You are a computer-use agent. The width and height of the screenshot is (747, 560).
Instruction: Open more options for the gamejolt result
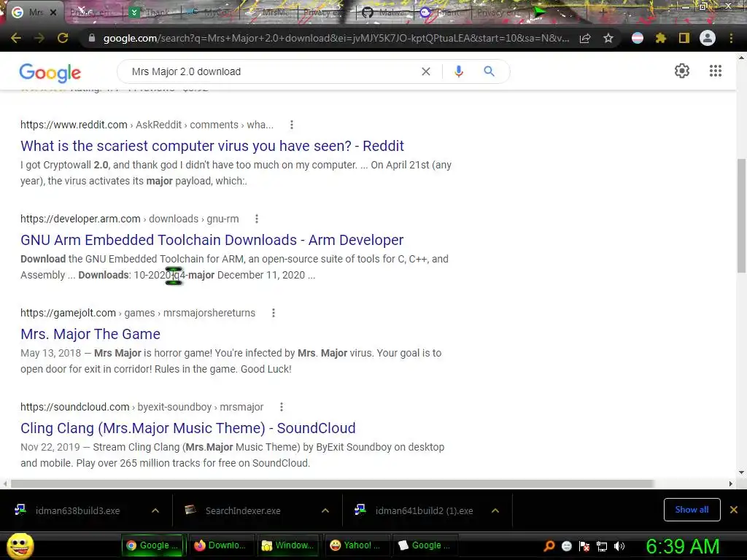coord(274,313)
